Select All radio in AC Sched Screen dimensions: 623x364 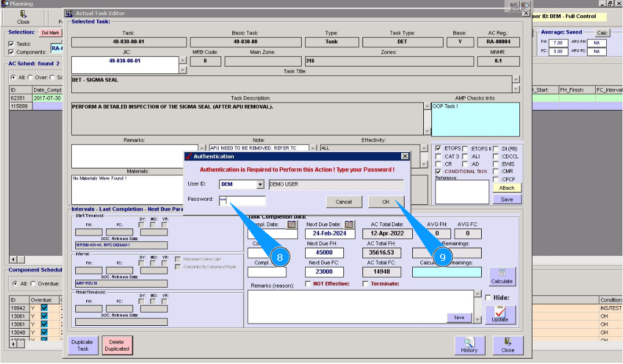point(13,78)
